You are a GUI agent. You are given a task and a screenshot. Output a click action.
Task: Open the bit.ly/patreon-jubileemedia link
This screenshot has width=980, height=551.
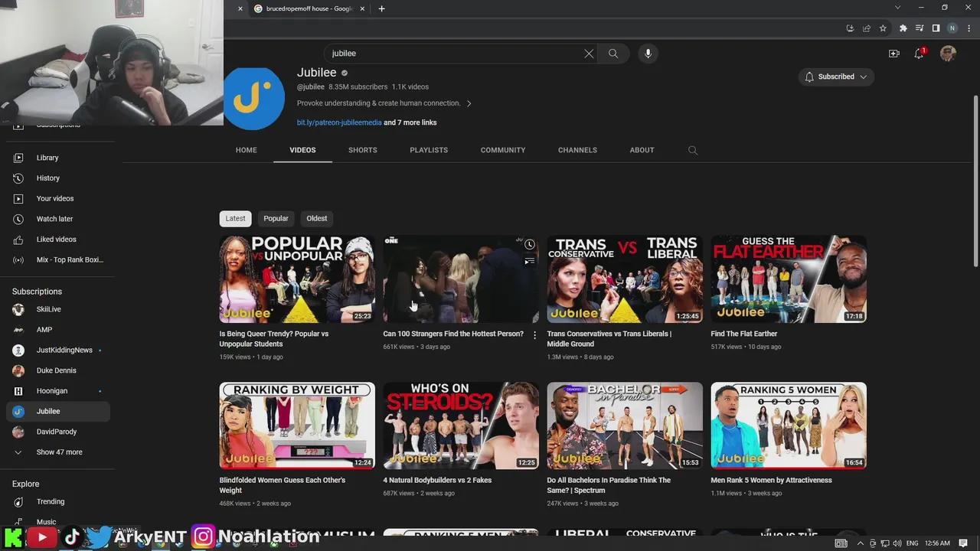coord(339,122)
